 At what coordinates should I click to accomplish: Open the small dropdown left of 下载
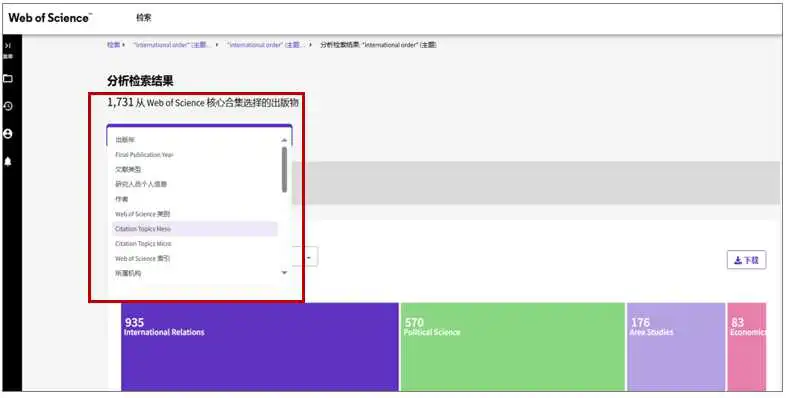309,257
